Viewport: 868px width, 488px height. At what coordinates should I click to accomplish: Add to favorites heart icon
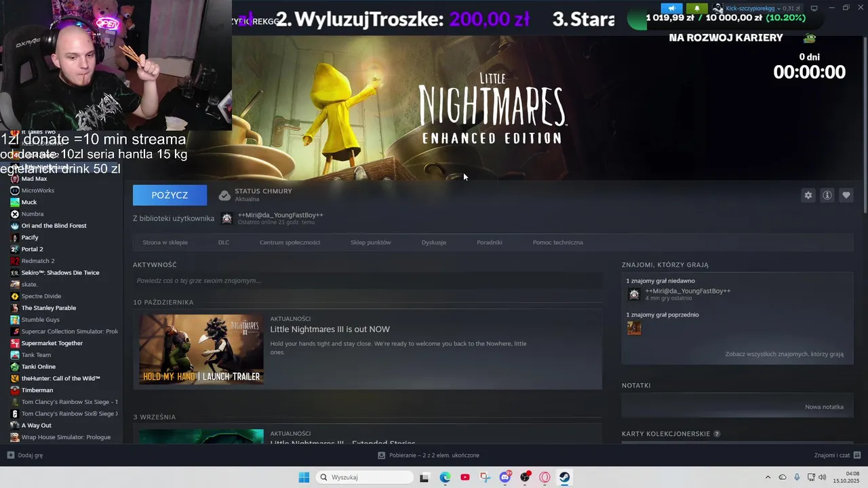846,195
